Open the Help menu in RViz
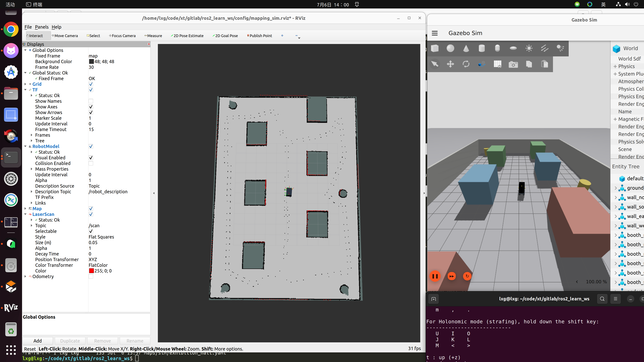 (56, 27)
